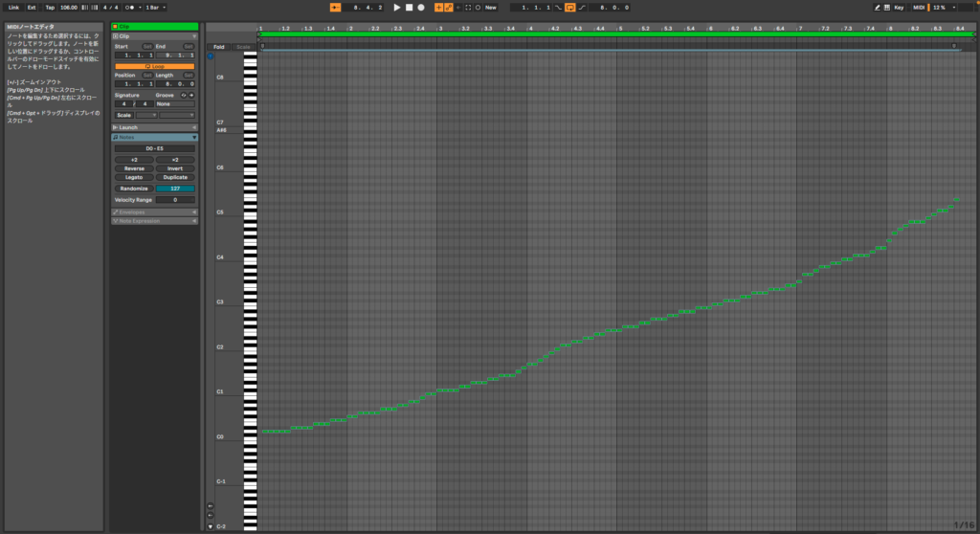Click the Key map mode button
Viewport: 980px width, 534px height.
point(899,7)
